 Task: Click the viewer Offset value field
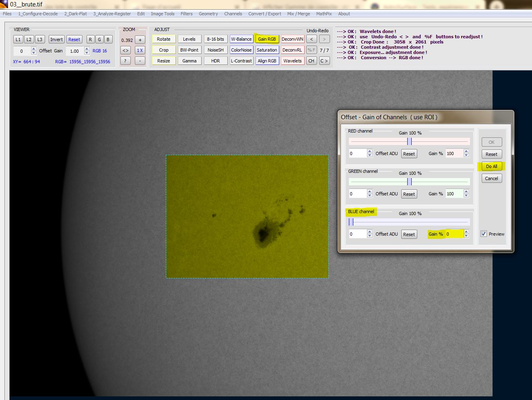point(22,51)
